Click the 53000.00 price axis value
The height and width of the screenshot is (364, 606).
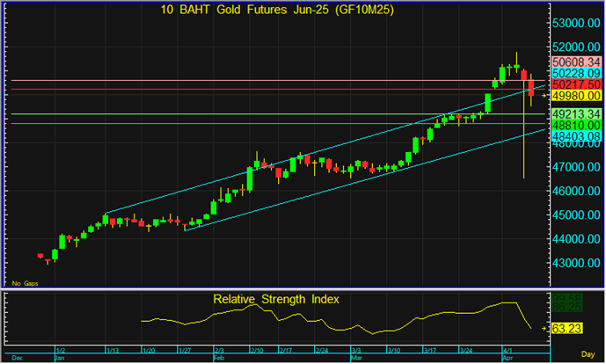576,24
